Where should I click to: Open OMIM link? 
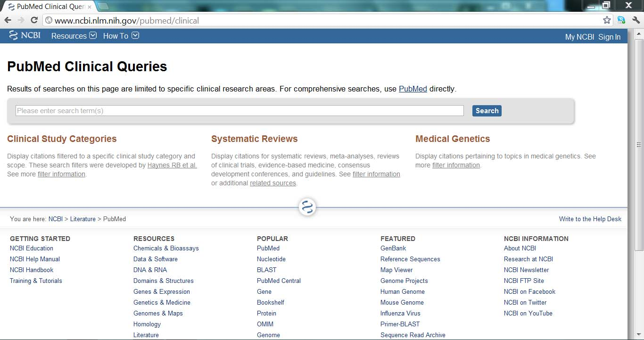pyautogui.click(x=265, y=324)
